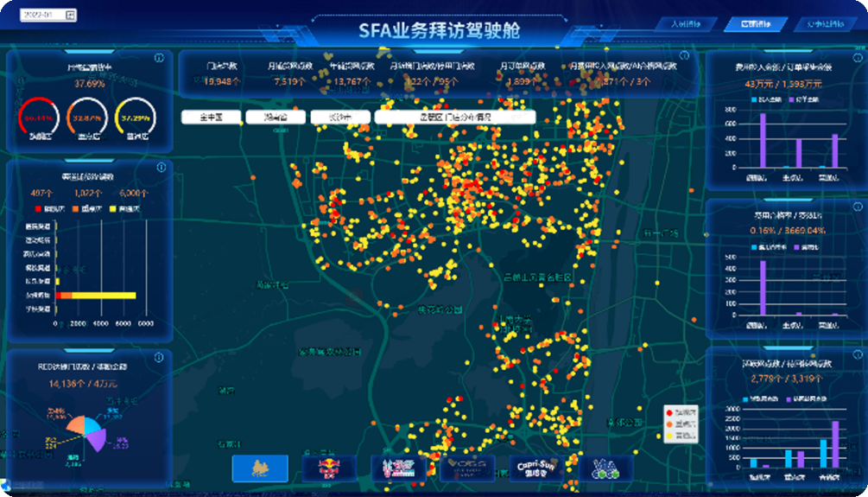Image resolution: width=868 pixels, height=497 pixels.
Task: Open the date picker showing 2022-01
Action: pyautogui.click(x=48, y=15)
